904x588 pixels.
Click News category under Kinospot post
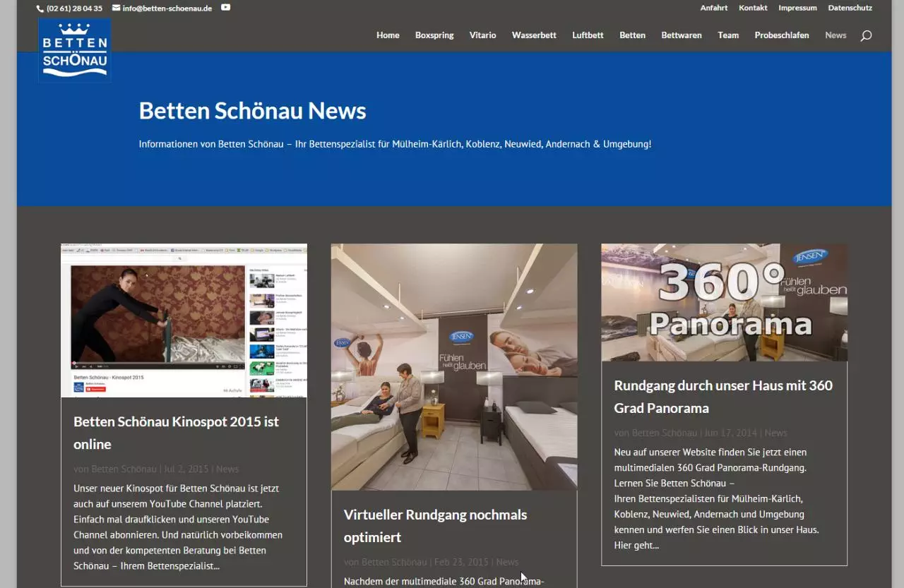[227, 469]
